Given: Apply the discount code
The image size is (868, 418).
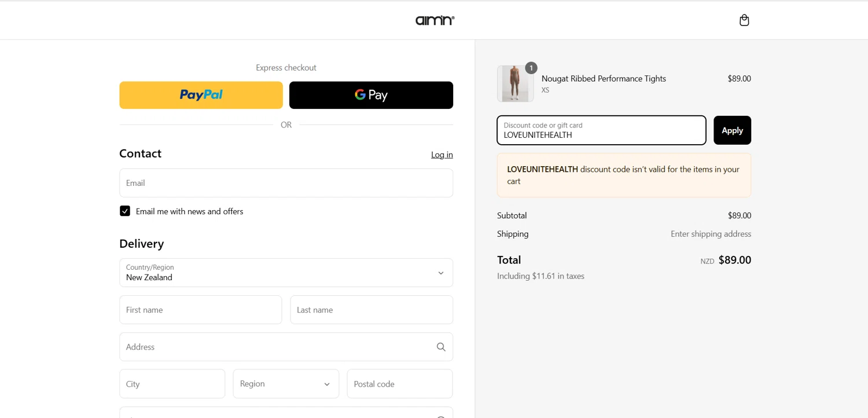Looking at the screenshot, I should 732,130.
